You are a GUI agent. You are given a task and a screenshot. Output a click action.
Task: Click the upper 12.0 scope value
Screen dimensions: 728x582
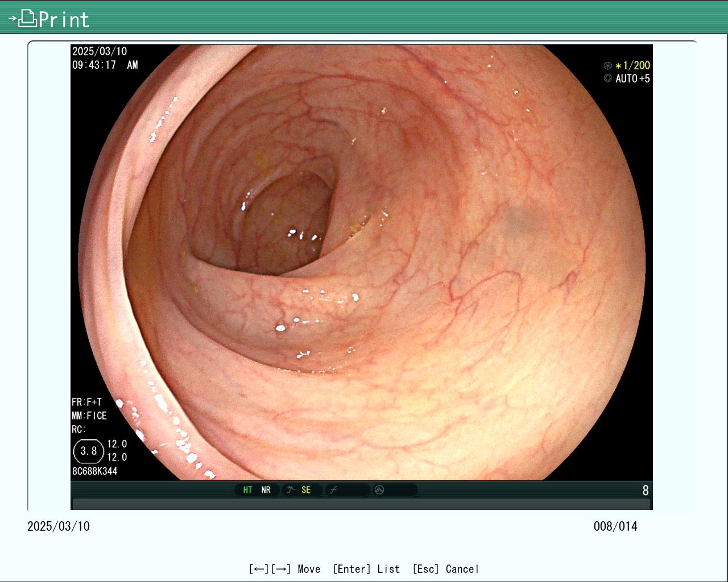(x=117, y=444)
